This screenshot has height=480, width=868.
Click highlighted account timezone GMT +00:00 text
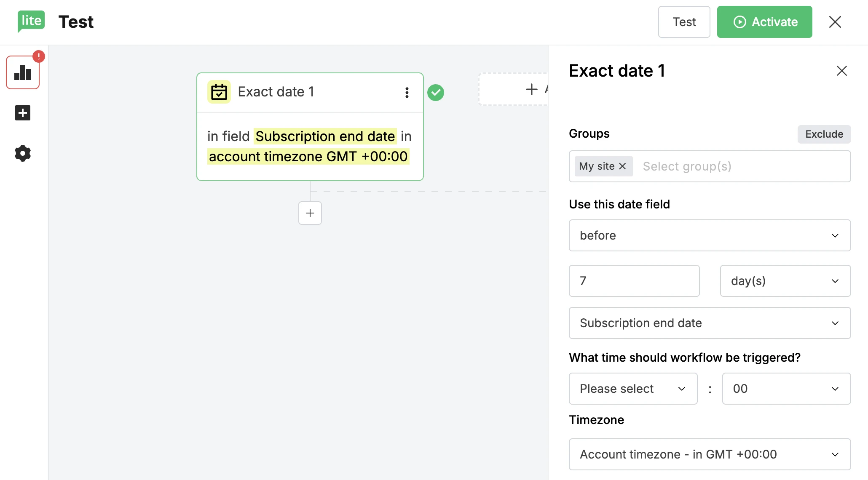[x=308, y=157]
